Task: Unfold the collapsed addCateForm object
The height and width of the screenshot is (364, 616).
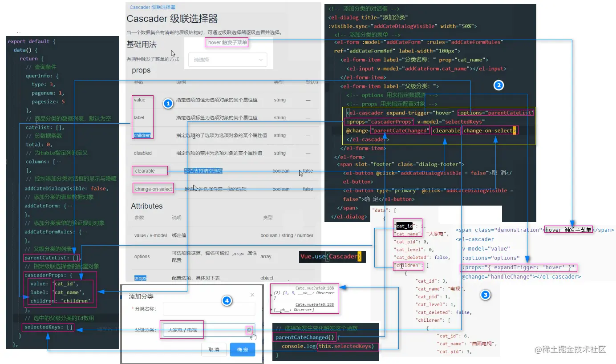Action: pos(70,206)
